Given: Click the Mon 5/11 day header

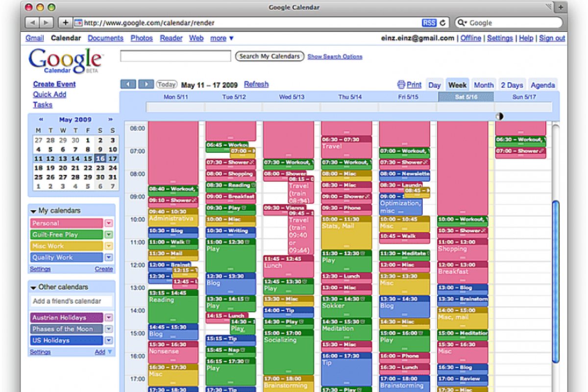Looking at the screenshot, I should [175, 97].
